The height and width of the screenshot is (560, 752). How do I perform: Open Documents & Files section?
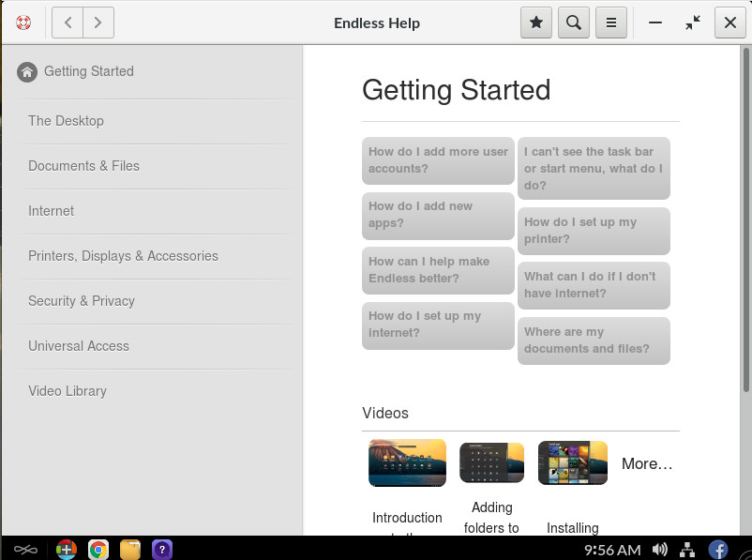click(x=83, y=166)
